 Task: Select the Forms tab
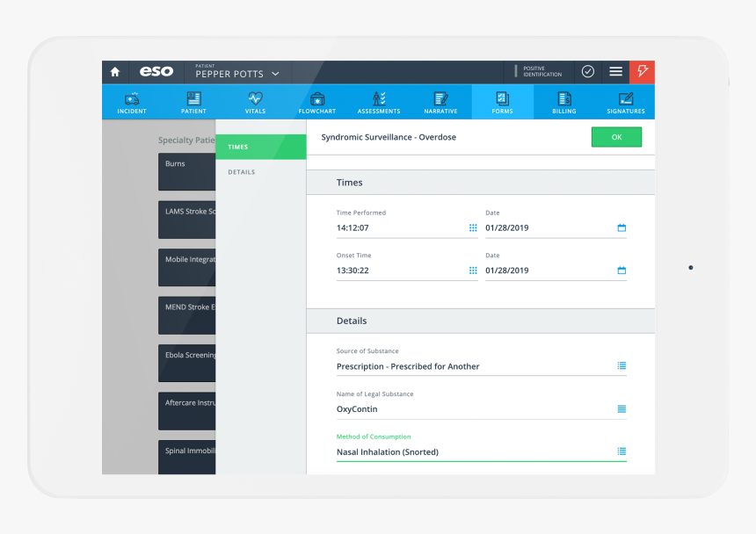(502, 103)
